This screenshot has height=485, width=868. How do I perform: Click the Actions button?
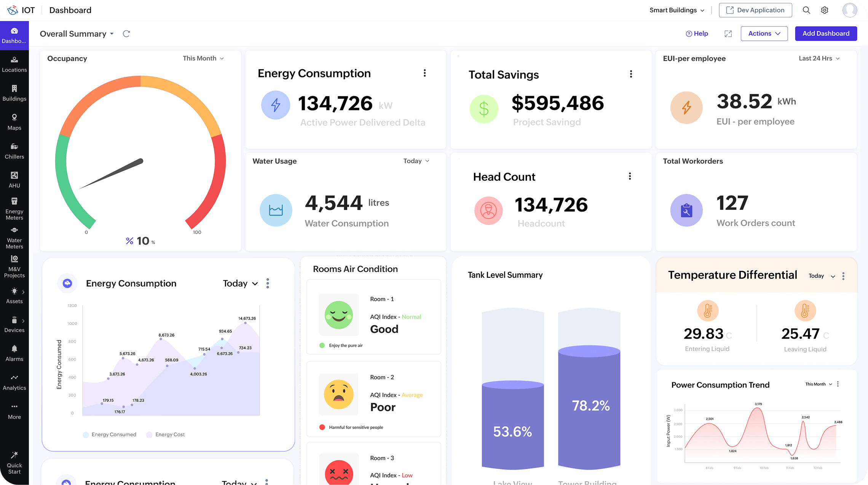[x=764, y=33]
